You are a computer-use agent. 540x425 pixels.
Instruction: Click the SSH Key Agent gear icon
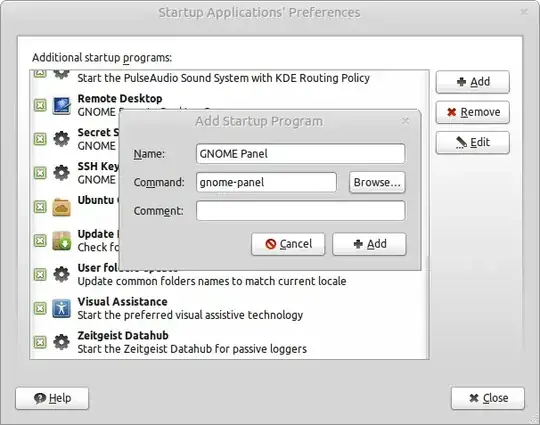click(62, 173)
